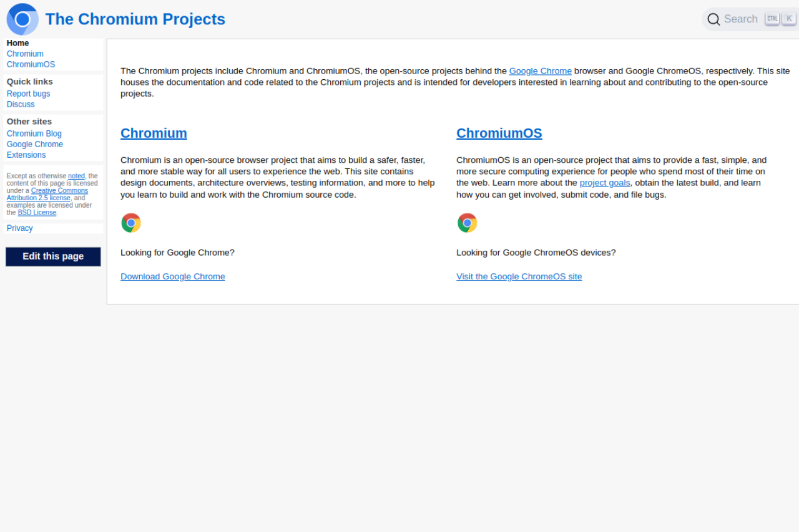Click the CTRL key badge in the search bar
Image resolution: width=799 pixels, height=532 pixels.
click(772, 18)
